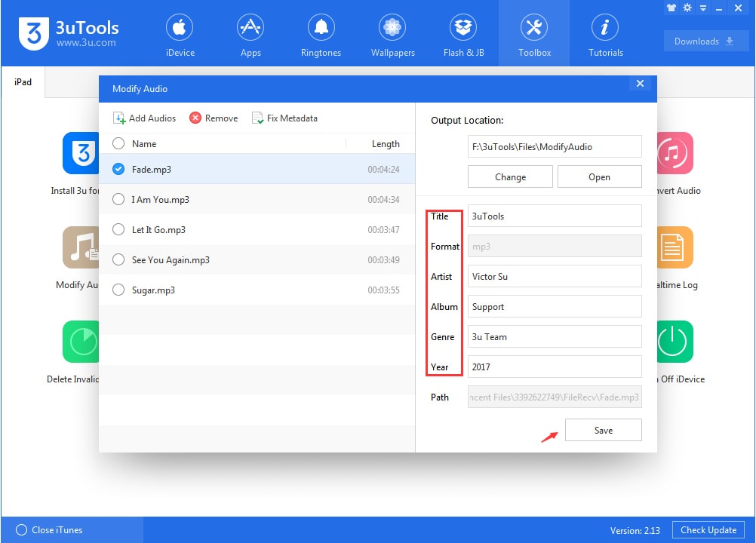
Task: Switch to the iPad tab
Action: pyautogui.click(x=22, y=82)
